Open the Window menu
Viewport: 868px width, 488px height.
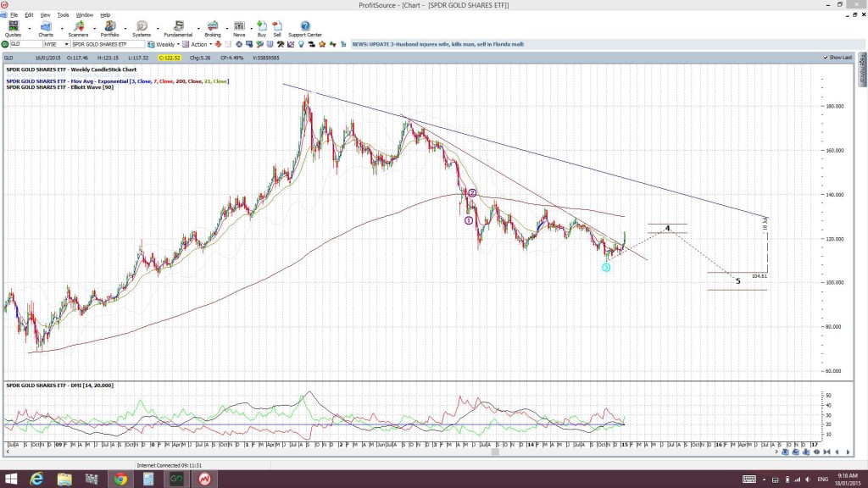[84, 15]
